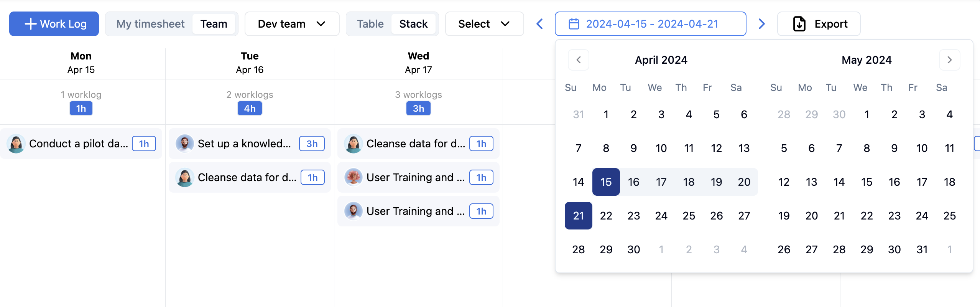Image resolution: width=980 pixels, height=307 pixels.
Task: Switch to My timesheet view
Action: point(150,24)
